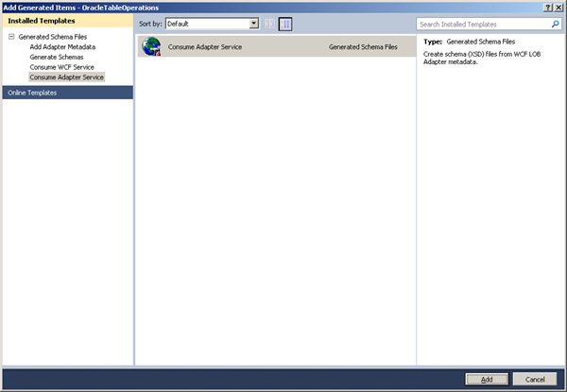
Task: Focus the Search Installed Templates field
Action: (485, 25)
